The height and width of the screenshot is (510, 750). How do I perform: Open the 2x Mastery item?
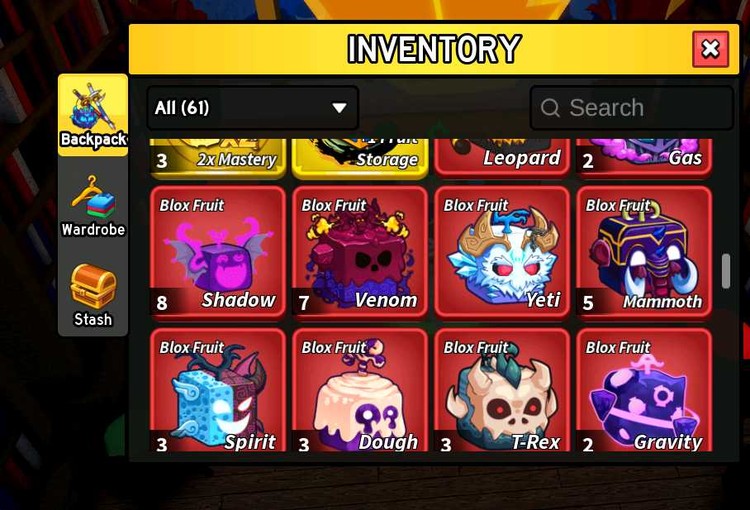(x=218, y=158)
